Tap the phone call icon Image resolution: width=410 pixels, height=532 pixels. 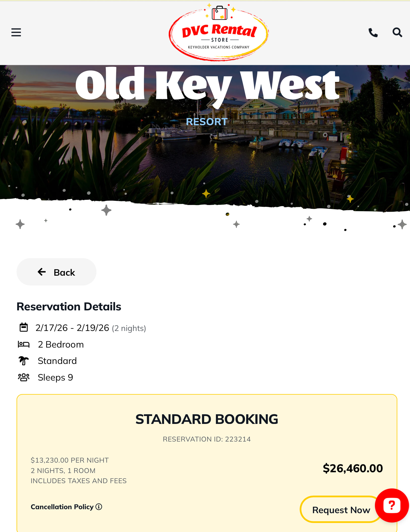(373, 32)
